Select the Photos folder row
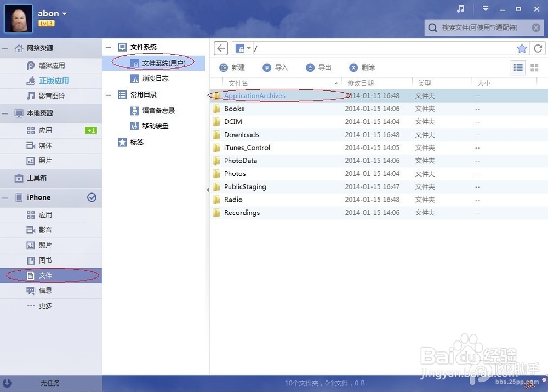The width and height of the screenshot is (548, 392). coord(379,174)
